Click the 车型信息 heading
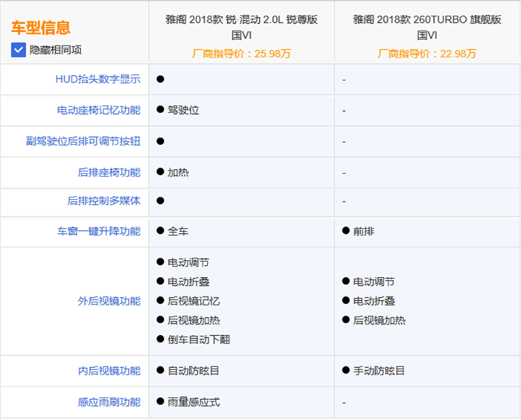Viewport: 521px width, 420px height. (41, 28)
